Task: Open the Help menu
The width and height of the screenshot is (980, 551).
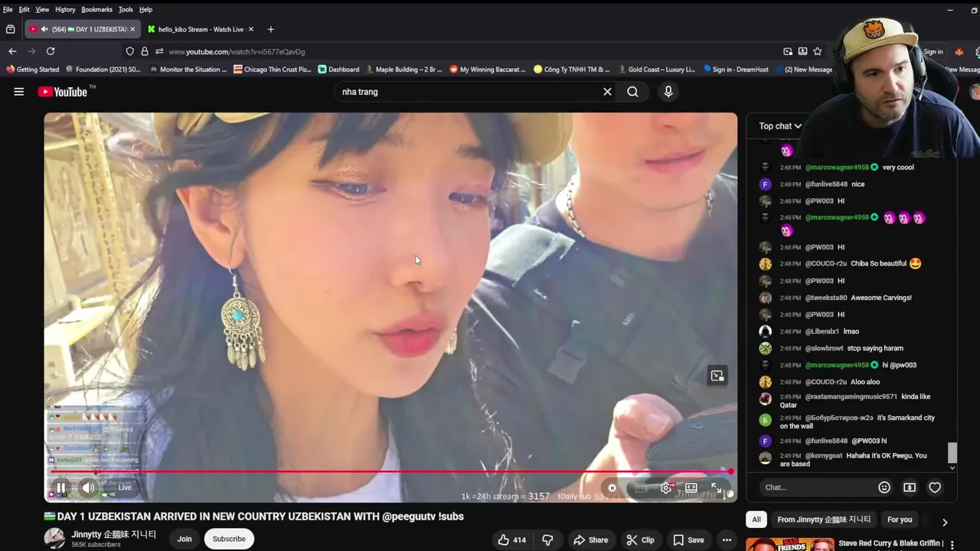Action: tap(145, 9)
